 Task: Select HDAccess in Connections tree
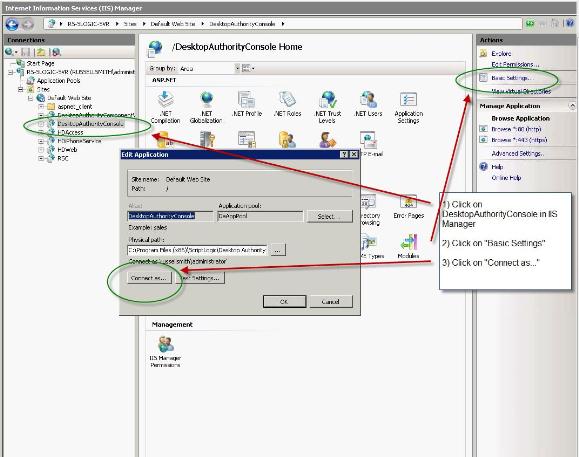coord(70,132)
